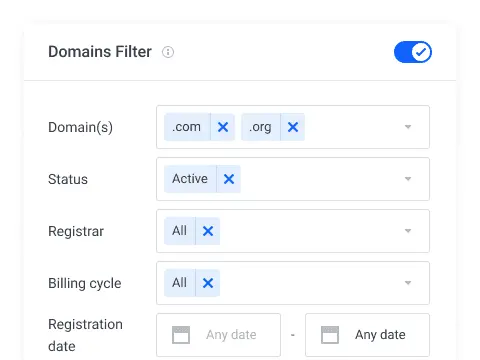
Task: Remove the .com domain tag
Action: click(223, 127)
